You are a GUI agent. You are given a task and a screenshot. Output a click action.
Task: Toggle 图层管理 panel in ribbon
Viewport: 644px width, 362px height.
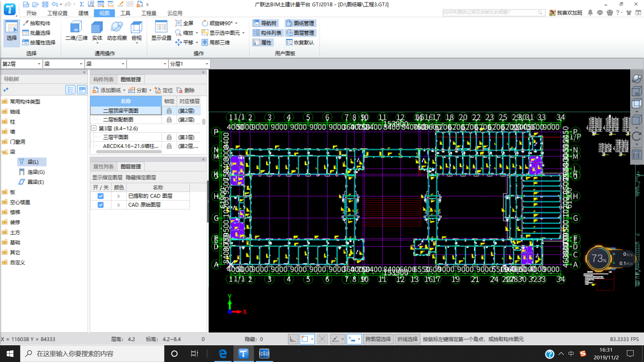tap(301, 33)
